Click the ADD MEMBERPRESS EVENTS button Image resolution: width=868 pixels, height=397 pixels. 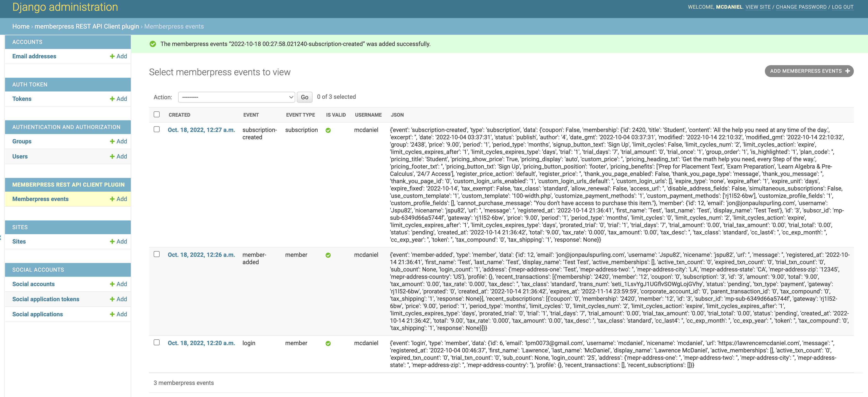(x=809, y=71)
